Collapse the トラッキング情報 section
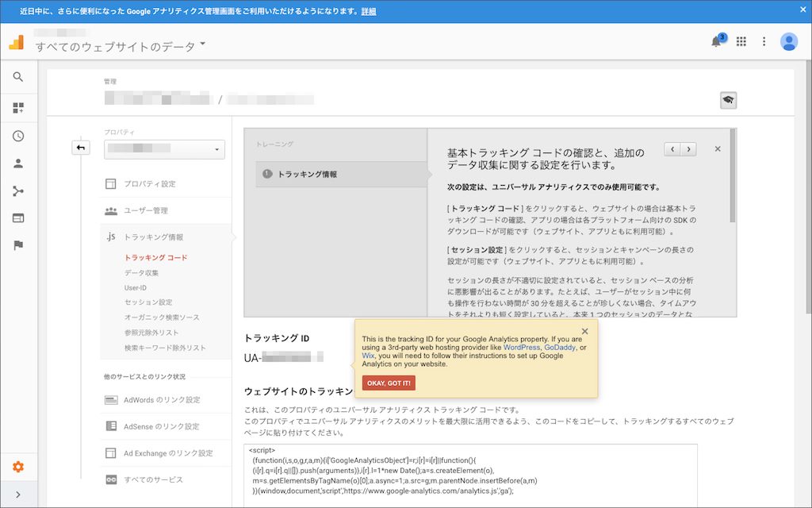Image resolution: width=812 pixels, height=508 pixels. pyautogui.click(x=154, y=237)
